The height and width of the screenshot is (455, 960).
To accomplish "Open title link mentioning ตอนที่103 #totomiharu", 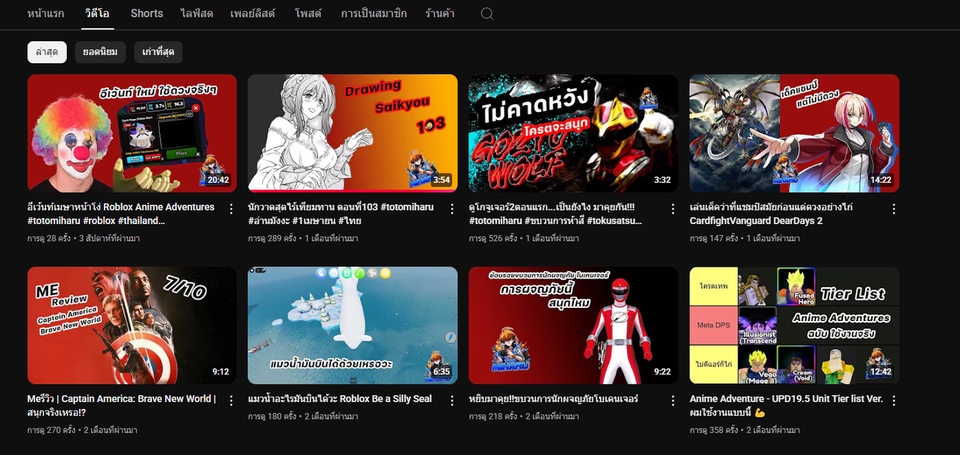I will 340,214.
